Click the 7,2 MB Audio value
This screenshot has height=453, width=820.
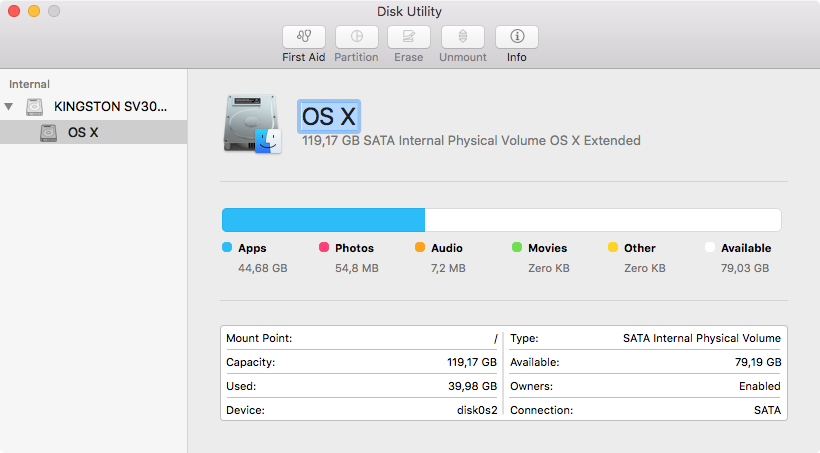pos(448,268)
